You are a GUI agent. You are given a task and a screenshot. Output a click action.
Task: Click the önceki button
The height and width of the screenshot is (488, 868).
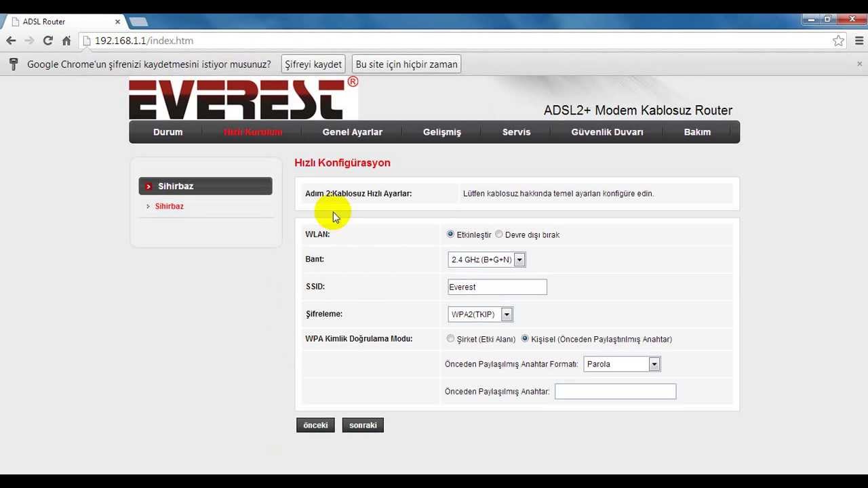tap(315, 425)
